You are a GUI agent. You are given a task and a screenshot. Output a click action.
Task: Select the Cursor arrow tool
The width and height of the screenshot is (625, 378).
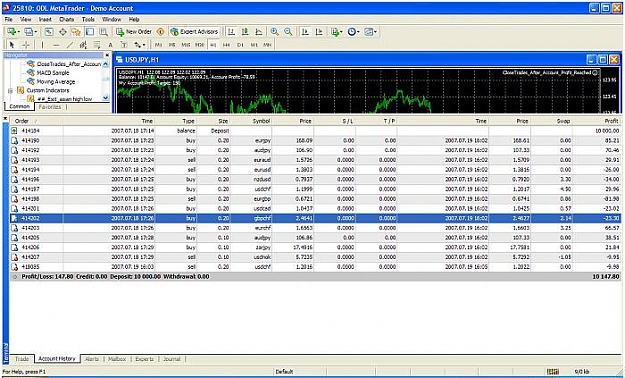[12, 45]
